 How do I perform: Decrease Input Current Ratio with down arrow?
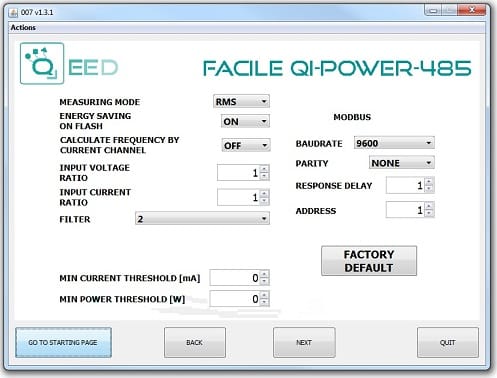pos(264,201)
